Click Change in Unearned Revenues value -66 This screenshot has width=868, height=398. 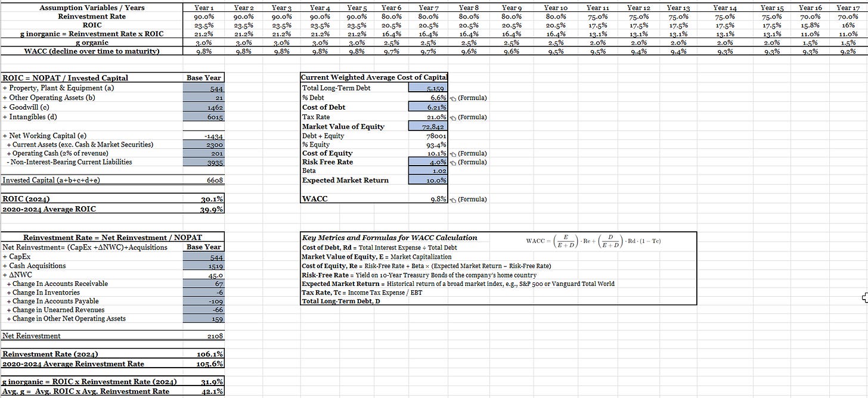[x=204, y=310]
